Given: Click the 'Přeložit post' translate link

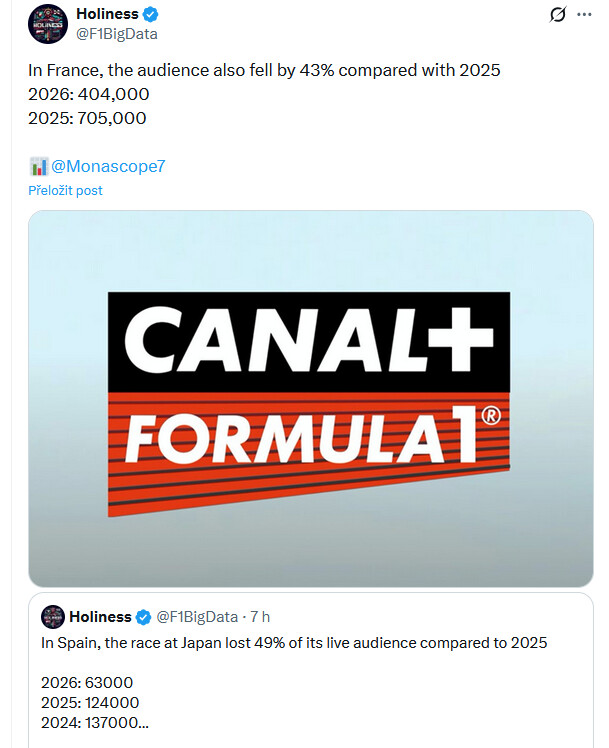Looking at the screenshot, I should coord(65,190).
